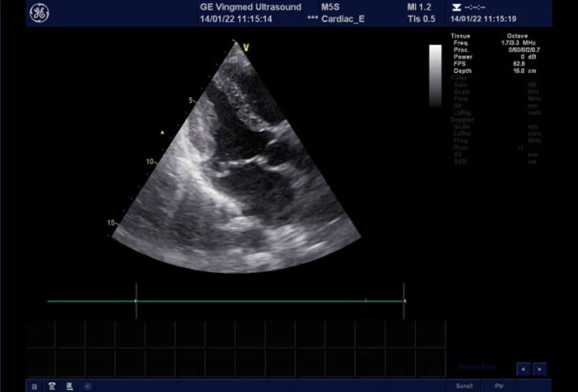Go to previous clipboard page arrow
Viewport: 578px width, 392px height.
[x=523, y=369]
